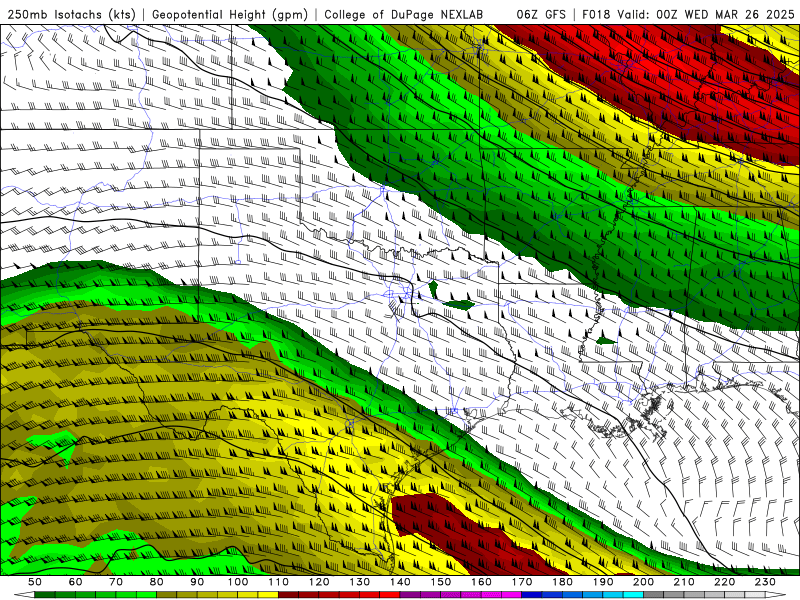Viewport: 800px width, 600px height.
Task: Click legend value 220
Action: 724,582
